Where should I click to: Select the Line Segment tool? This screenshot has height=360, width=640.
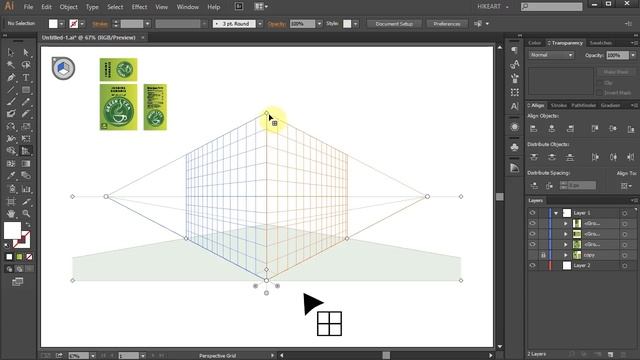coord(11,89)
